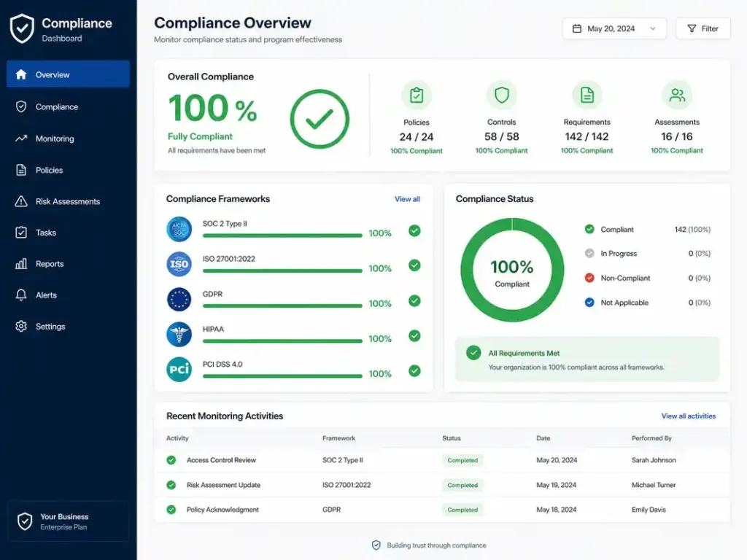This screenshot has height=560, width=747.
Task: Click the Requirements document icon
Action: pos(587,96)
